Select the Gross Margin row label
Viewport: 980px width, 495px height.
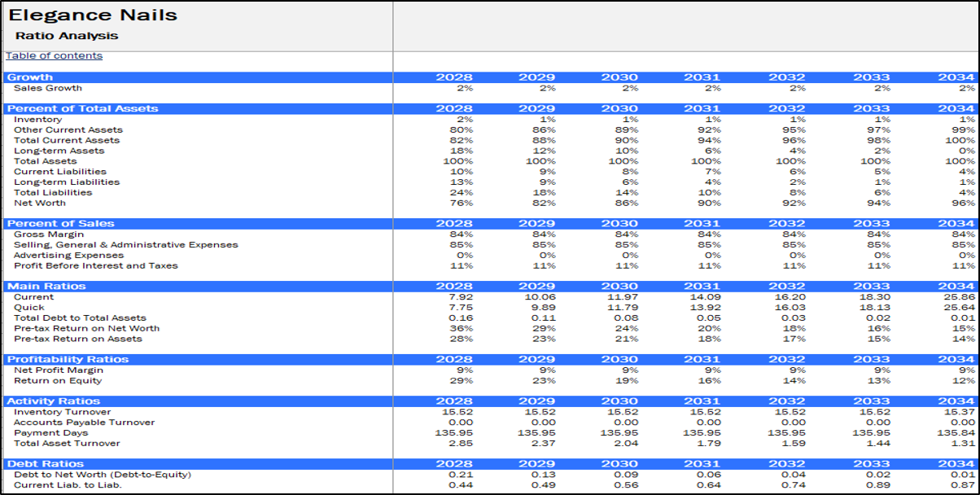coord(49,234)
